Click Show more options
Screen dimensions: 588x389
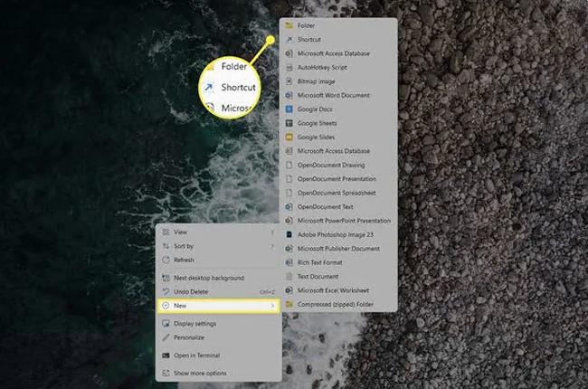[x=200, y=373]
